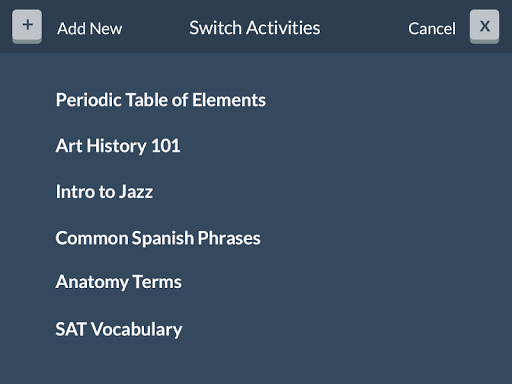Start the art history course entry
The height and width of the screenshot is (384, 512).
click(x=118, y=146)
